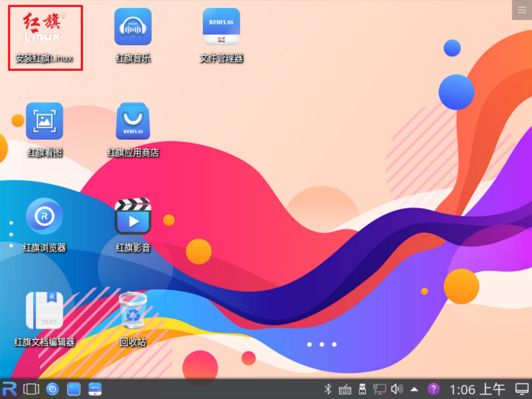The image size is (532, 399).
Task: Click the 1:06 上午 clock
Action: coord(477,389)
